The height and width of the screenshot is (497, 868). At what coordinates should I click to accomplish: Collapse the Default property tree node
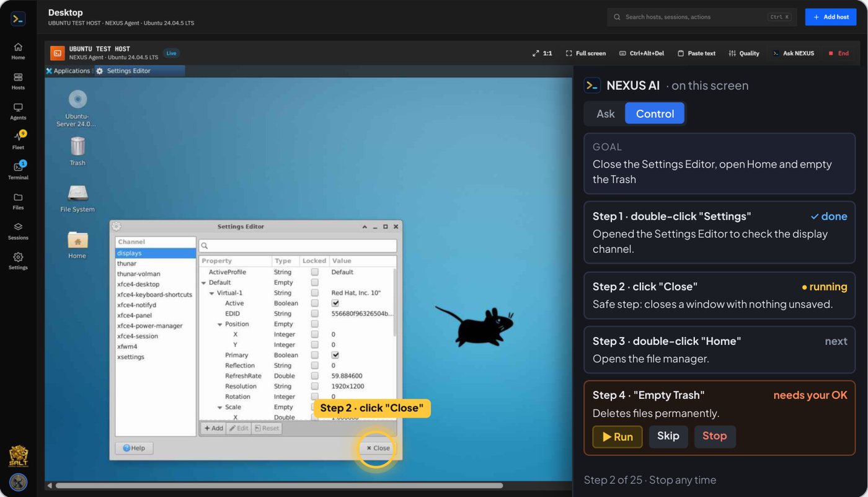203,282
